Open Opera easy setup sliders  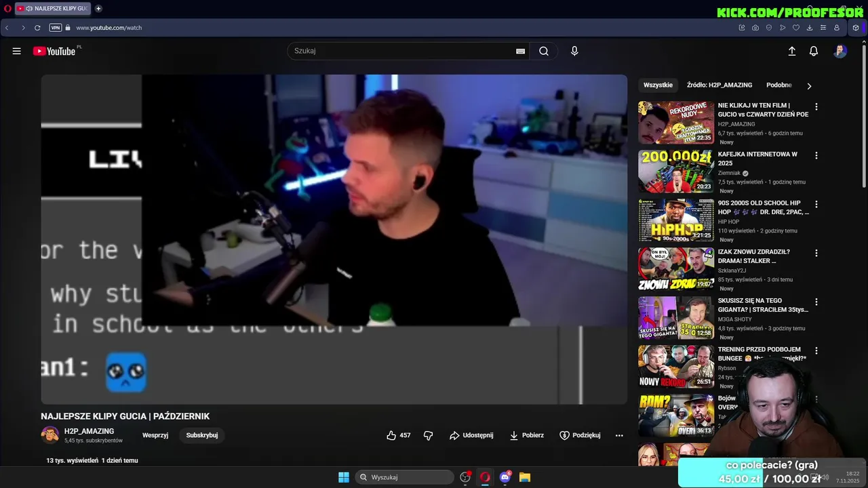pyautogui.click(x=823, y=28)
